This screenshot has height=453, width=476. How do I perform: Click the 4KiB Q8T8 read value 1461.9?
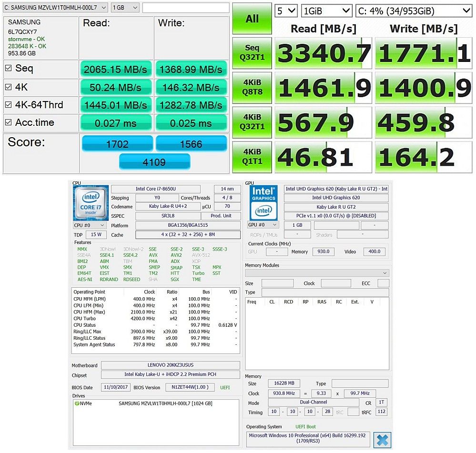click(x=324, y=88)
